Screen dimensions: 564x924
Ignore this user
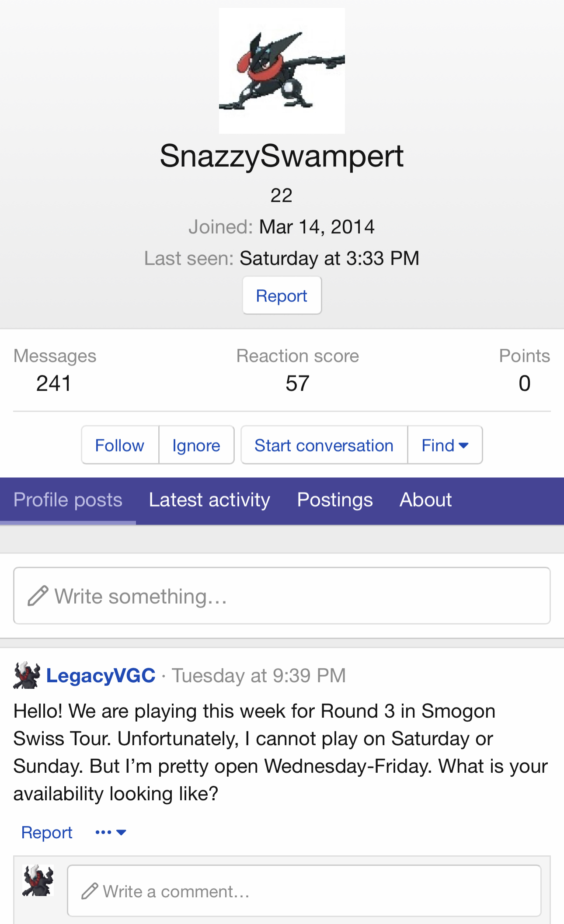196,445
